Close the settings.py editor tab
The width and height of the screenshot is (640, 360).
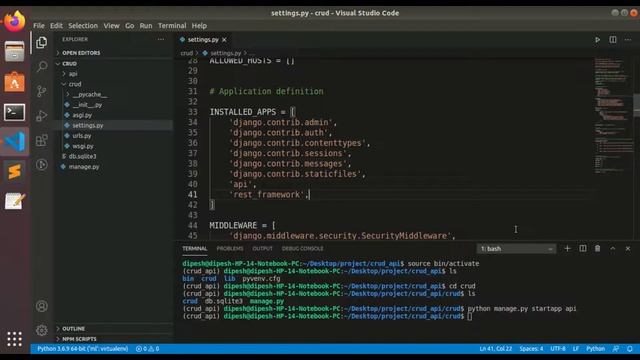pyautogui.click(x=224, y=40)
